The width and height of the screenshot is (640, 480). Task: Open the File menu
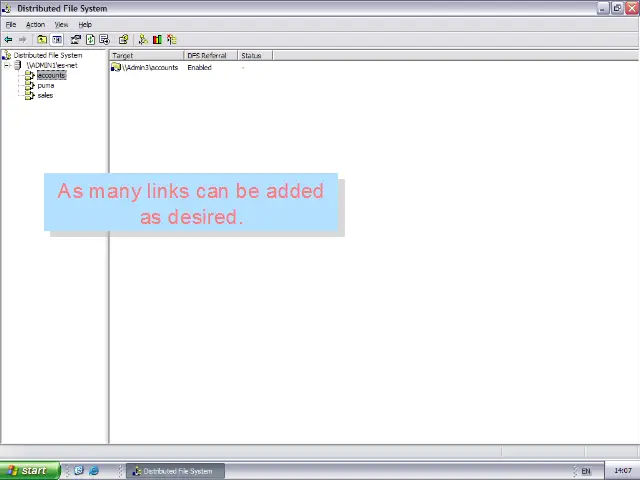point(11,24)
